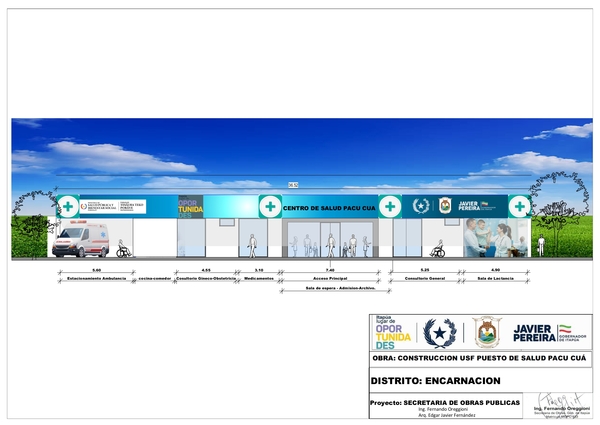Click the doctor and child photo mural
600x425 pixels.
[x=495, y=238]
